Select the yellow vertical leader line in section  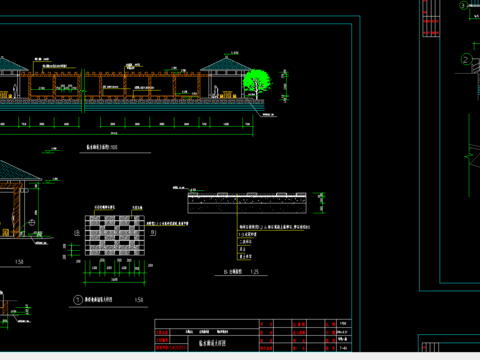(x=237, y=227)
